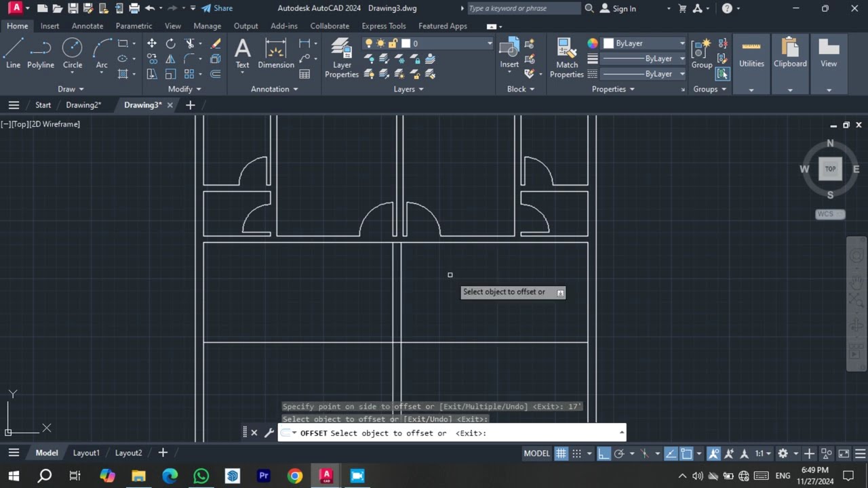Click the Group tool icon
The width and height of the screenshot is (868, 488).
click(701, 54)
